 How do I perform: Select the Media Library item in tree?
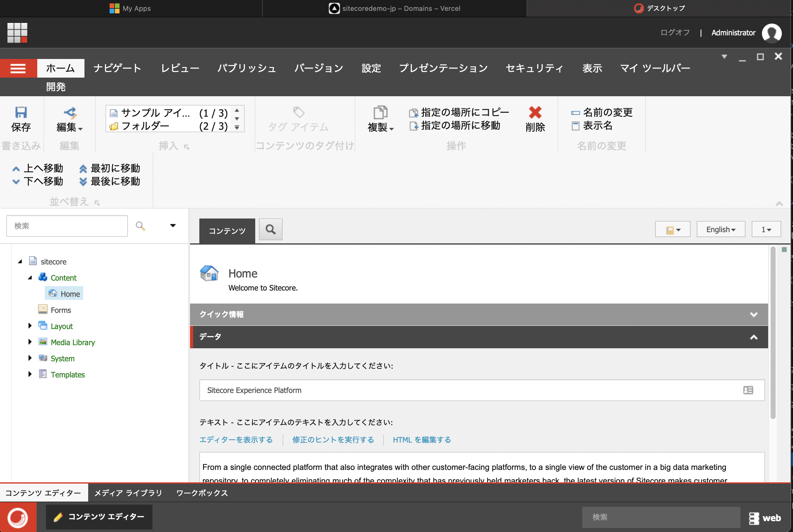pos(66,342)
